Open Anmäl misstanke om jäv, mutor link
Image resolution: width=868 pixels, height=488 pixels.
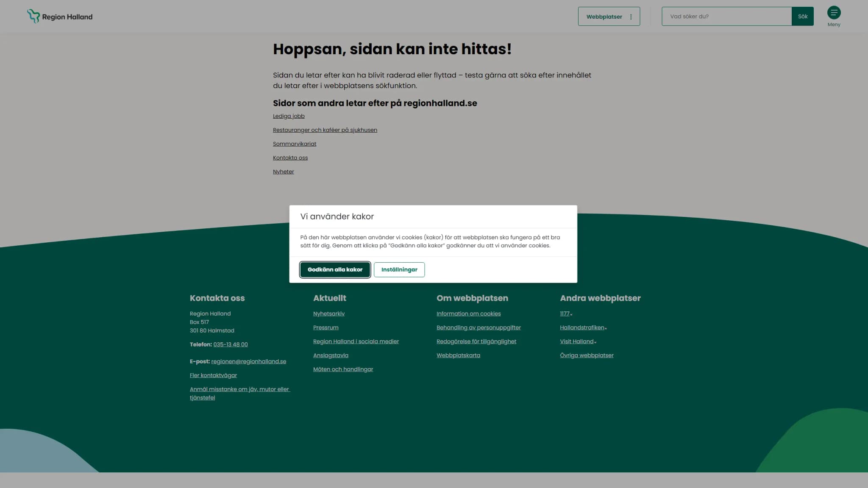(x=239, y=394)
